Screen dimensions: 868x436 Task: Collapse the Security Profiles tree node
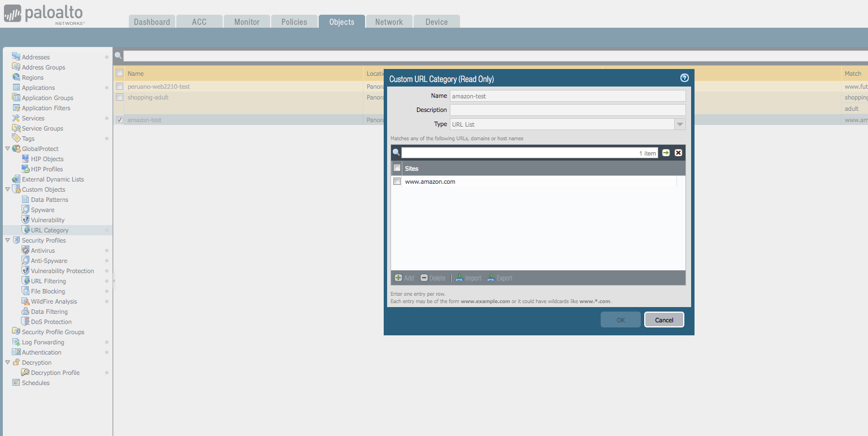[x=7, y=240]
